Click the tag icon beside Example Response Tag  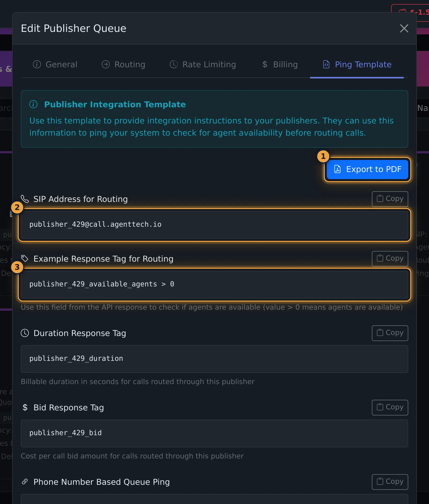[25, 259]
